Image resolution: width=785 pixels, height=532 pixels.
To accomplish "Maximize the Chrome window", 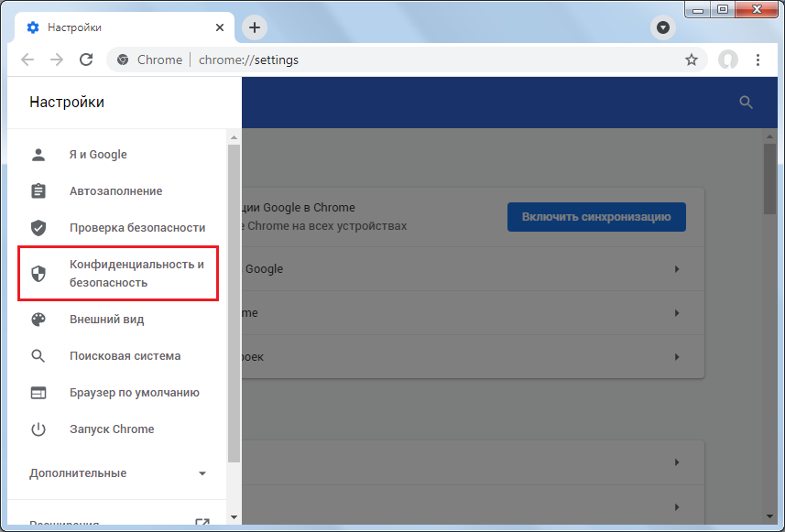I will [x=723, y=10].
